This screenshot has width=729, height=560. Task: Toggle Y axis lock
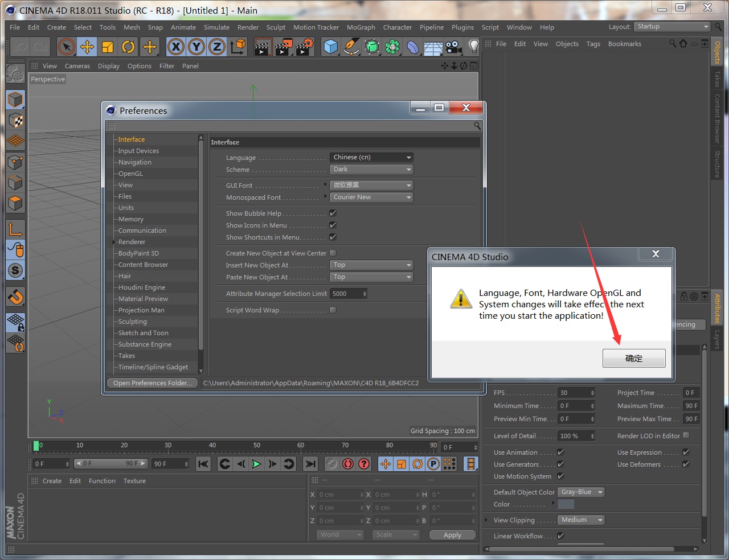[196, 47]
